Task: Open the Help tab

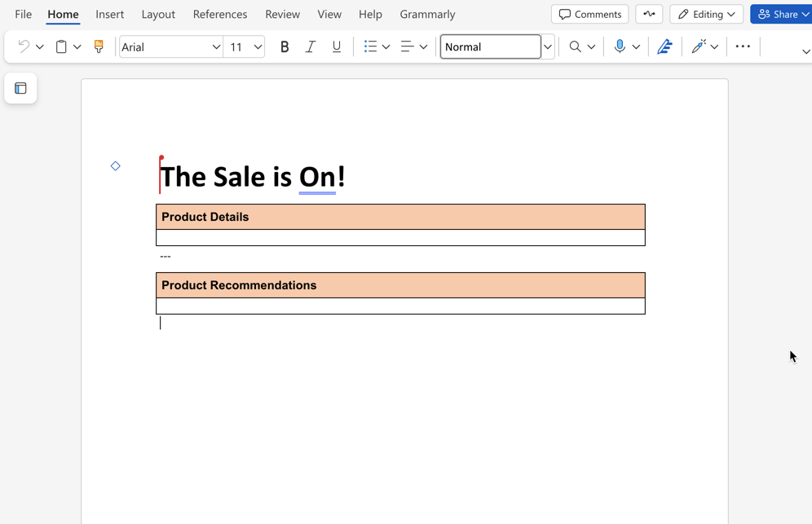Action: [x=370, y=14]
